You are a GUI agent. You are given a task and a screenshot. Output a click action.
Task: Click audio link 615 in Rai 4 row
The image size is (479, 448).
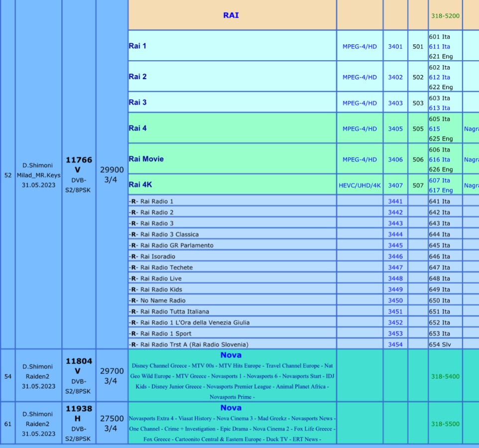(434, 129)
